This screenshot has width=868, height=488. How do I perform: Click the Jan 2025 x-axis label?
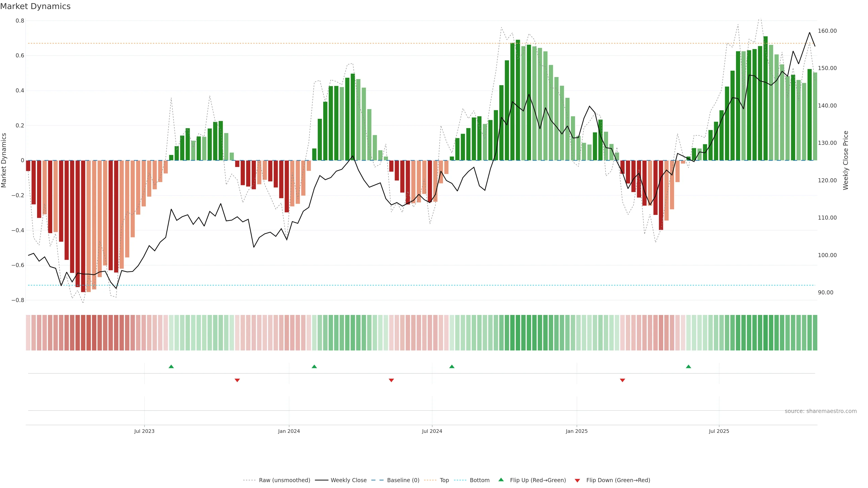[x=577, y=431]
